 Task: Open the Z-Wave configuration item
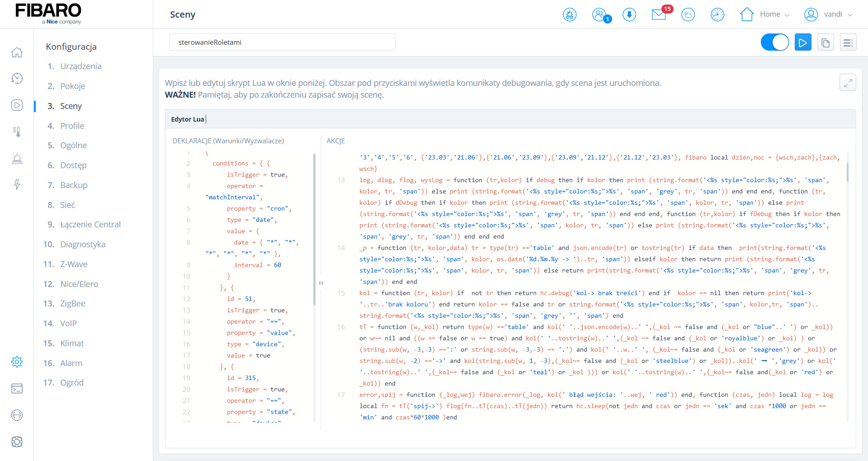click(x=74, y=264)
